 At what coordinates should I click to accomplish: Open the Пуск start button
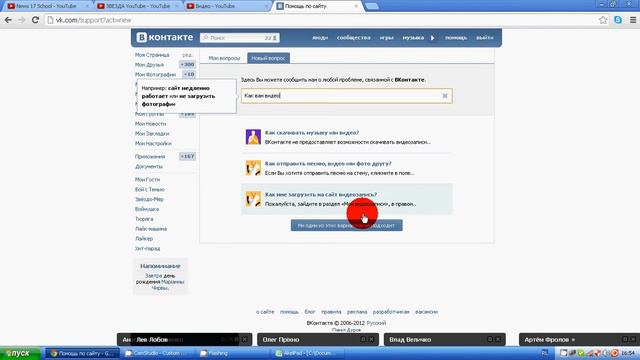(x=20, y=353)
